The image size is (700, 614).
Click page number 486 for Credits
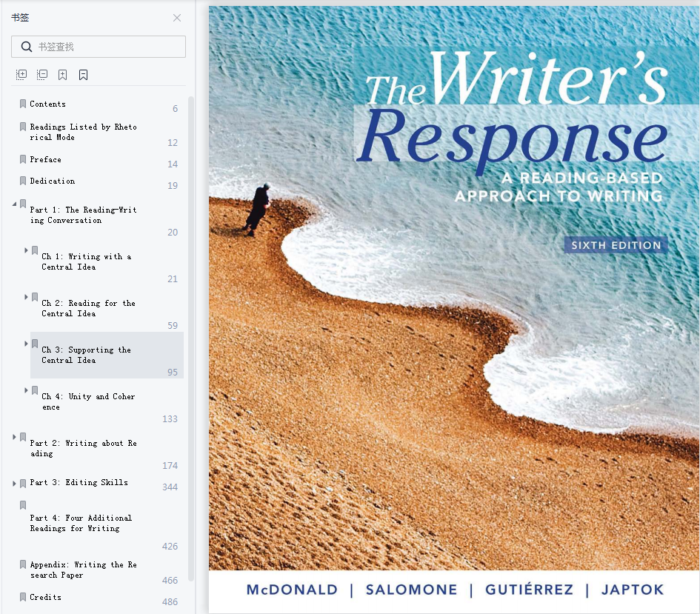pyautogui.click(x=170, y=602)
